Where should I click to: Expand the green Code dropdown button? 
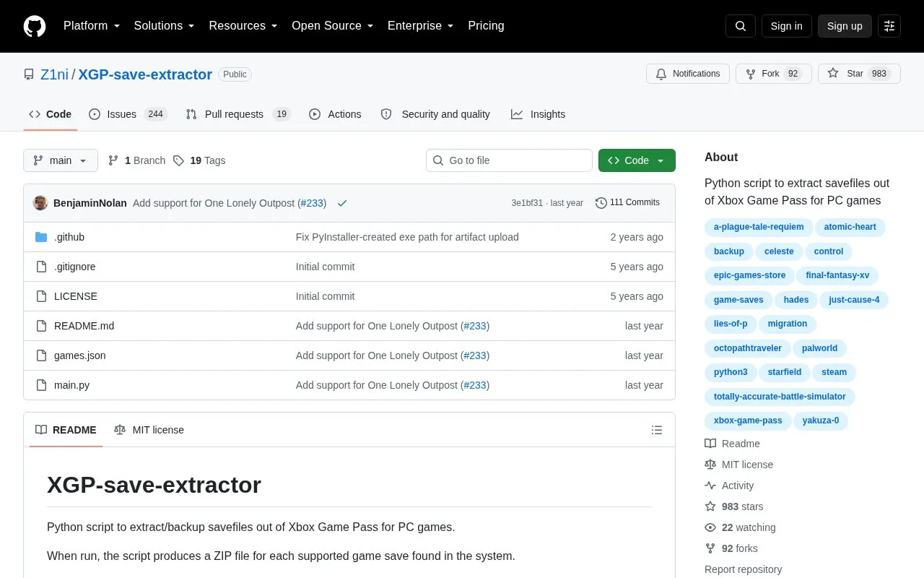[637, 160]
